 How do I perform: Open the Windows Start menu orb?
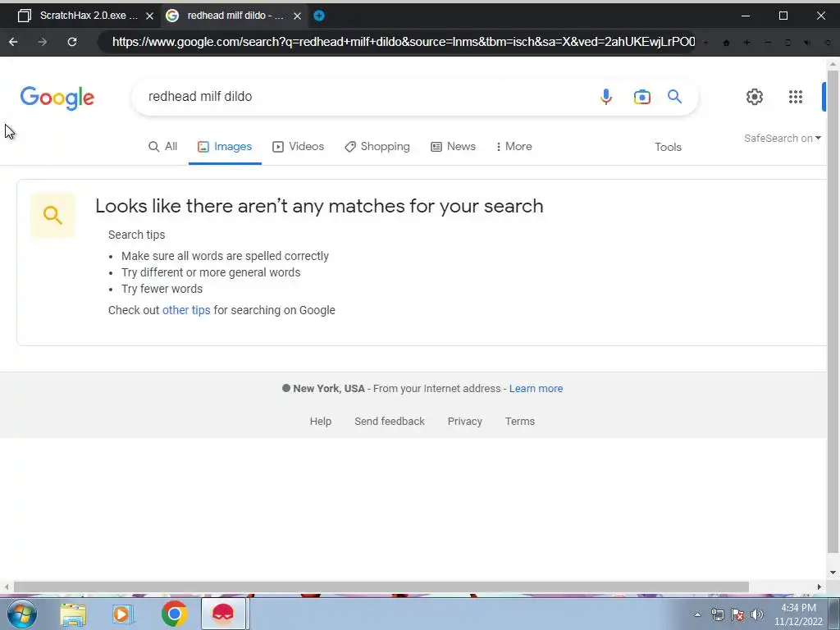[21, 614]
